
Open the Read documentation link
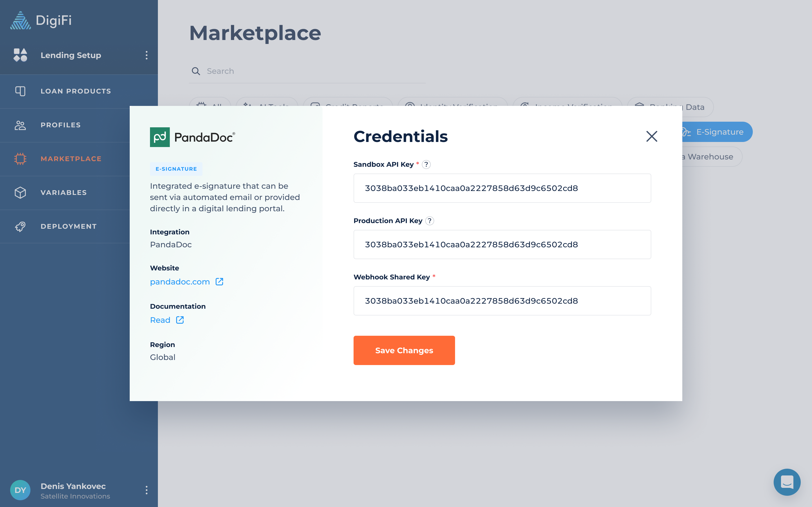(x=160, y=320)
